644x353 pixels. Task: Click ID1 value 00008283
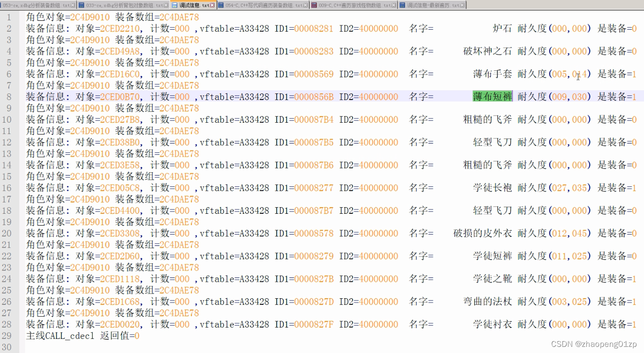(x=314, y=51)
